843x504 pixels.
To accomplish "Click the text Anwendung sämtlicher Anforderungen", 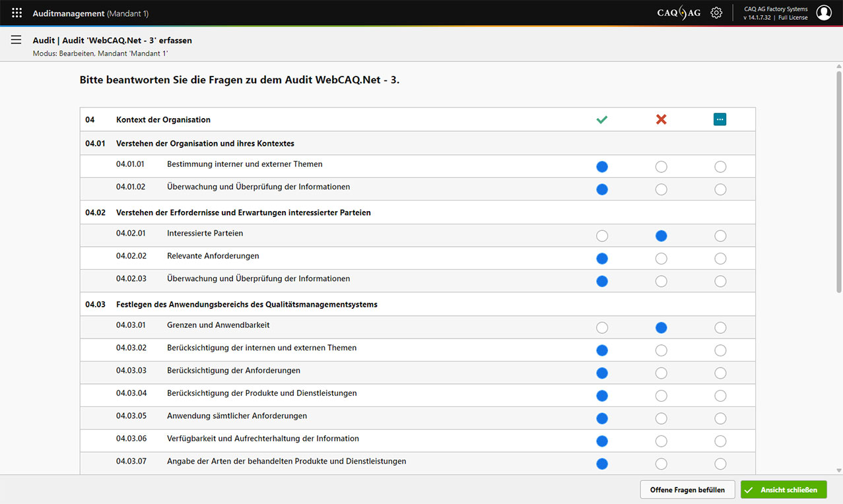I will 237,416.
